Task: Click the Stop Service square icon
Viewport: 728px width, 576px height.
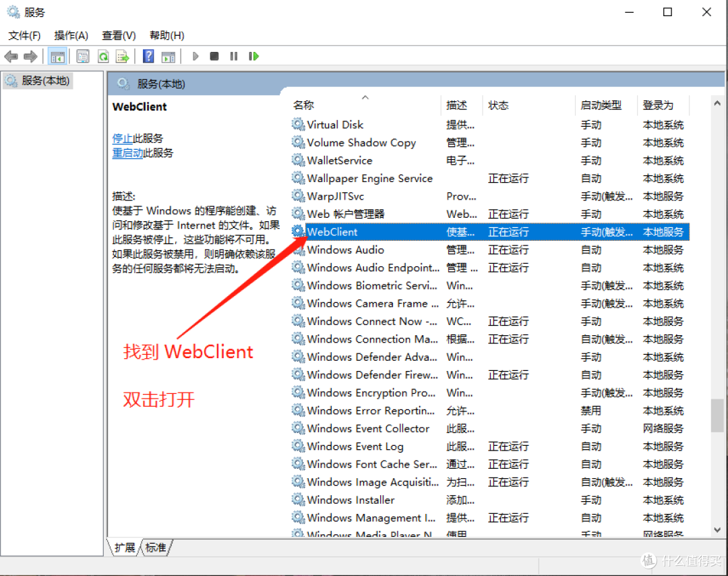Action: [x=214, y=57]
